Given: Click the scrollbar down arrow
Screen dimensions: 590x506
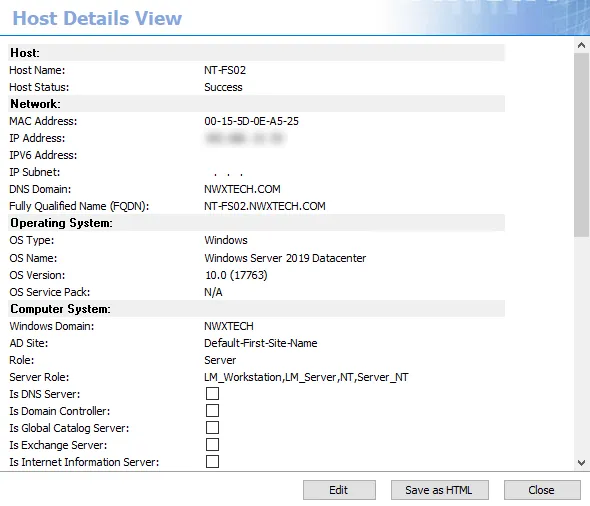Looking at the screenshot, I should click(581, 463).
